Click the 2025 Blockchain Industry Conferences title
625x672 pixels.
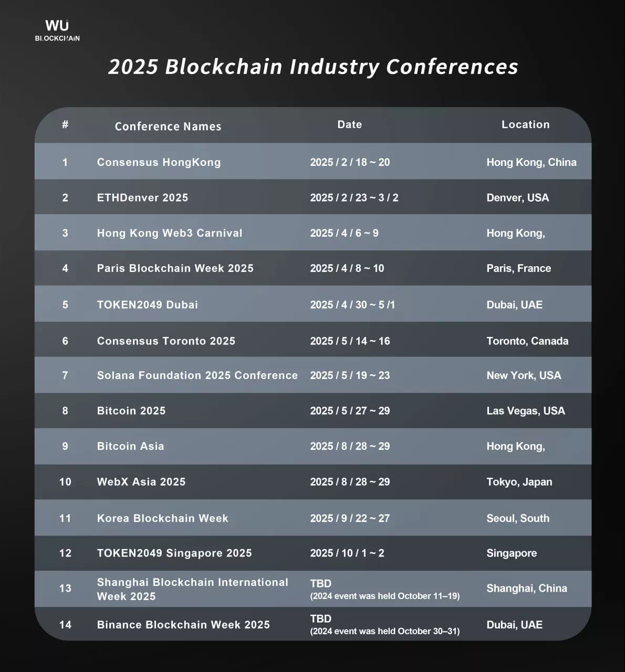pyautogui.click(x=313, y=67)
